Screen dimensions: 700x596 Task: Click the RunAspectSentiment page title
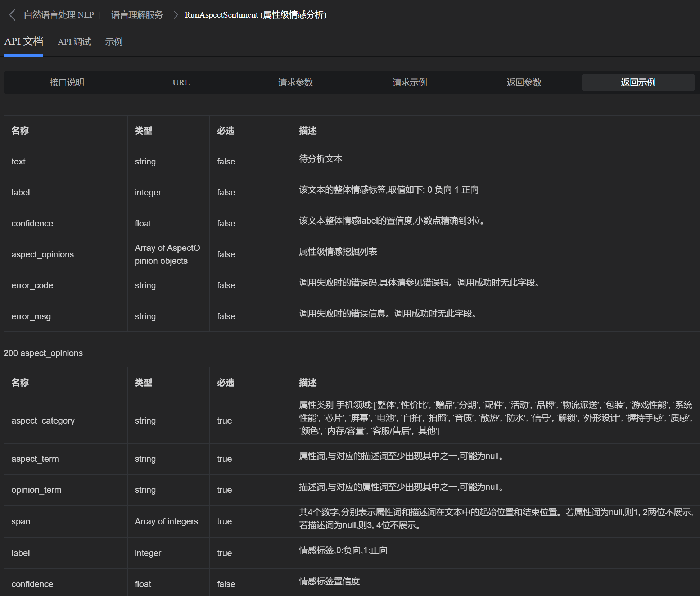coord(256,15)
